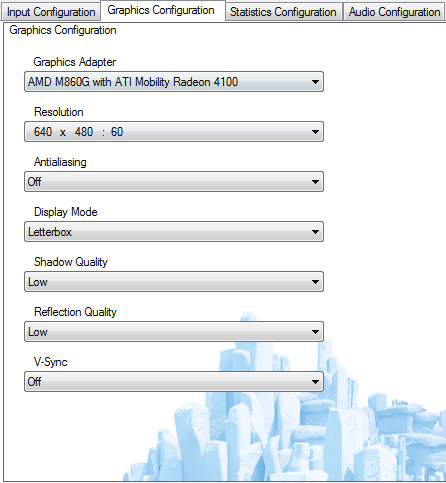The width and height of the screenshot is (446, 483).
Task: Click the arrow on the Resolution combo box
Action: 315,132
